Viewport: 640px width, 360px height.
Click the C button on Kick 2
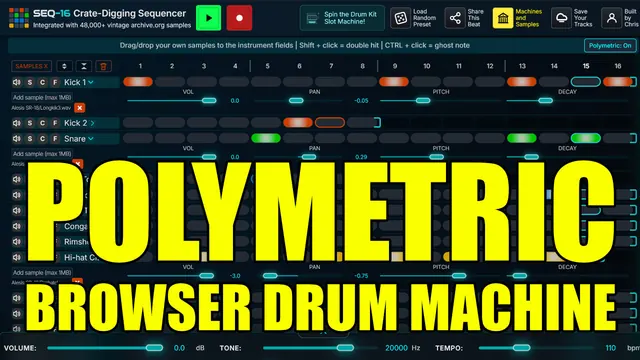tap(42, 123)
